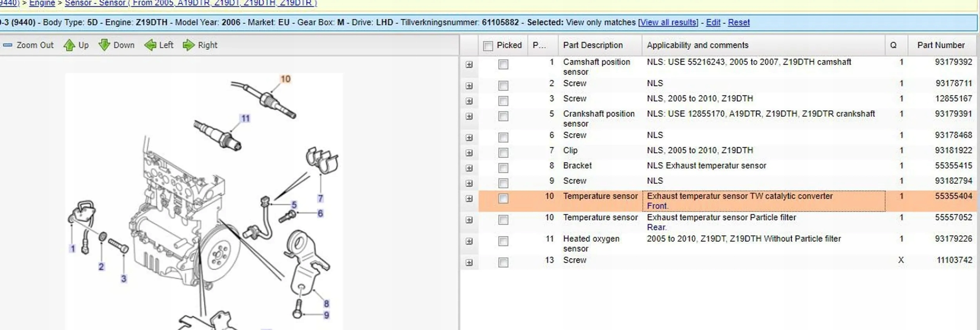Click the Zoom Out label
This screenshot has width=980, height=330.
[35, 45]
